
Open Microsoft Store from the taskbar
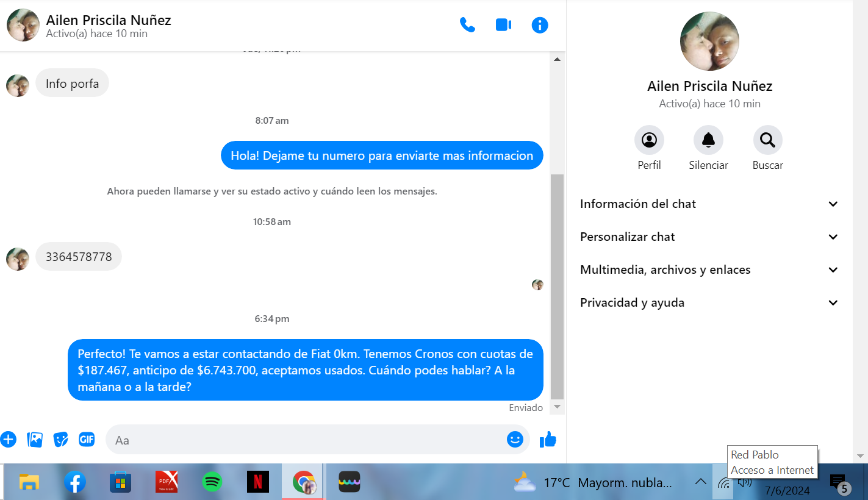(121, 482)
